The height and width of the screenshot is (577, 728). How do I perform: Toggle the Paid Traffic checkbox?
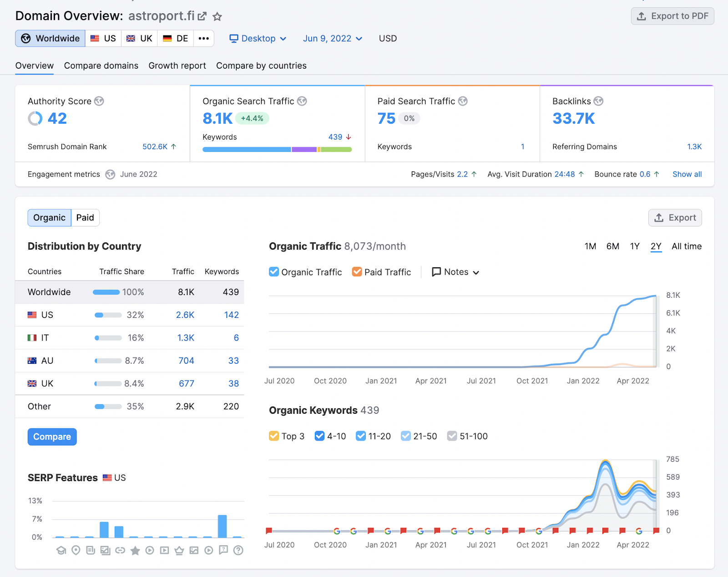click(357, 272)
